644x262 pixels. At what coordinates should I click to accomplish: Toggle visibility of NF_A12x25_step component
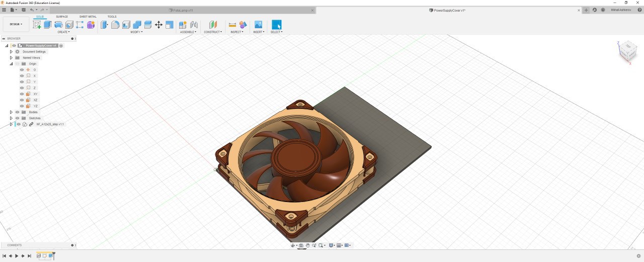click(19, 124)
